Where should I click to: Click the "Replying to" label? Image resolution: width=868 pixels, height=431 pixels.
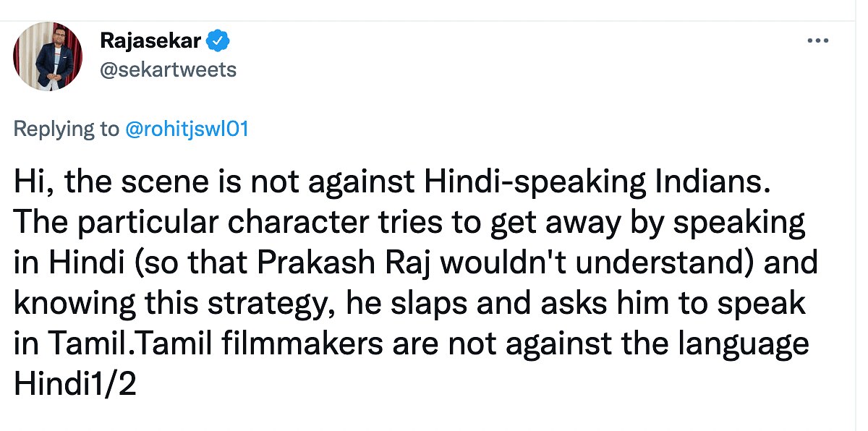[x=64, y=129]
